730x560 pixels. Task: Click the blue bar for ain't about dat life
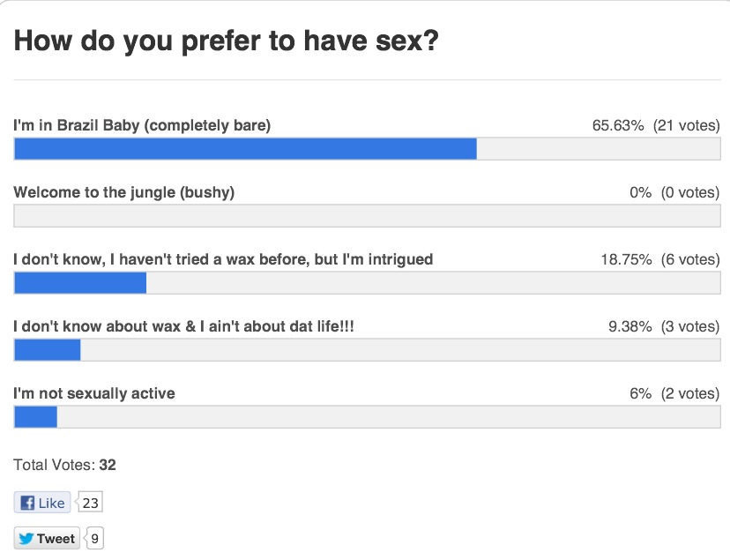48,350
